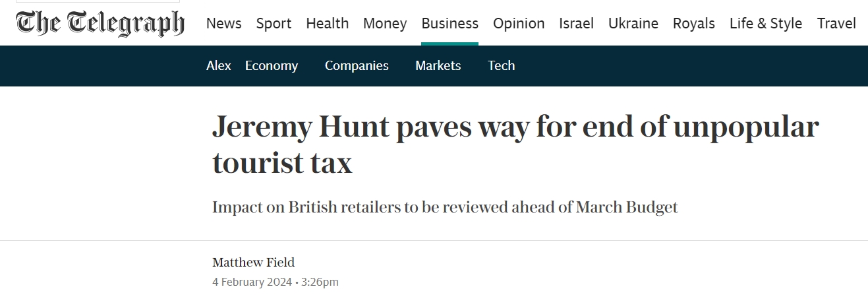Go to Israel coverage

click(x=576, y=24)
